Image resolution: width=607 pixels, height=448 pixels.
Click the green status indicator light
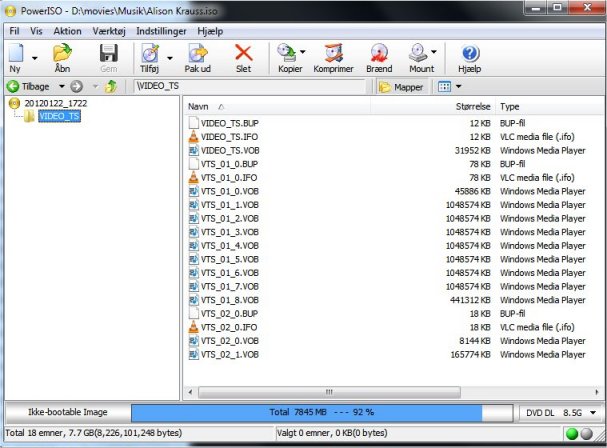[572, 434]
